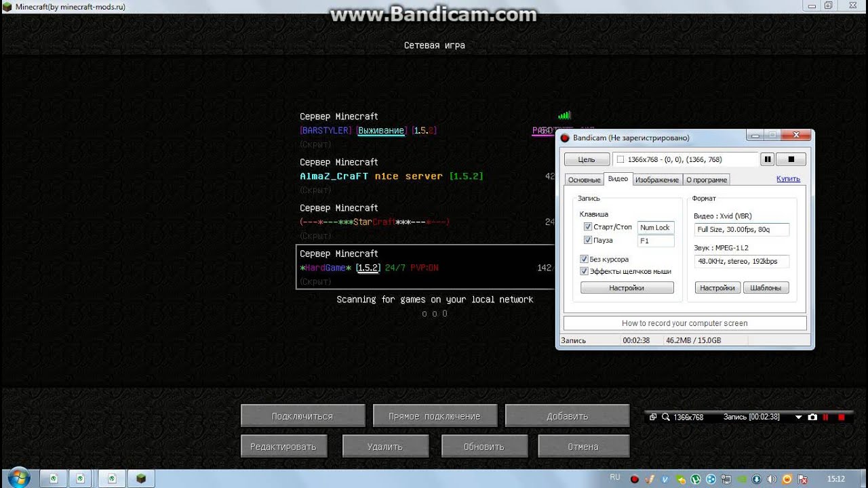This screenshot has height=488, width=868.
Task: Click the F1 pause hotkey field
Action: point(656,241)
